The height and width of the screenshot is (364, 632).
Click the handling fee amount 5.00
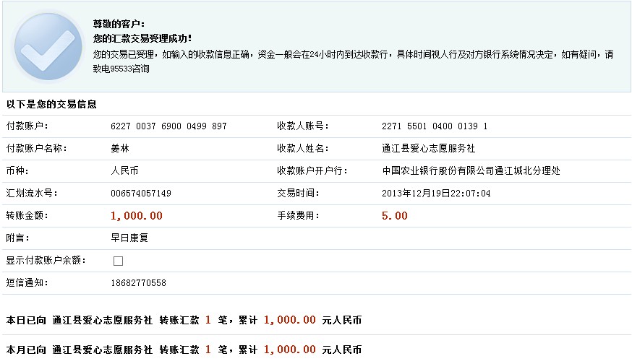pos(395,216)
